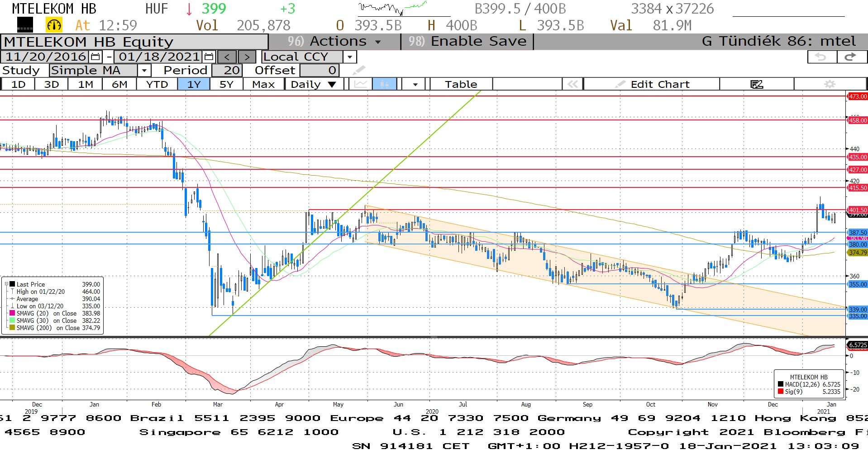This screenshot has width=868, height=464.
Task: Shift the date range backward
Action: point(227,57)
